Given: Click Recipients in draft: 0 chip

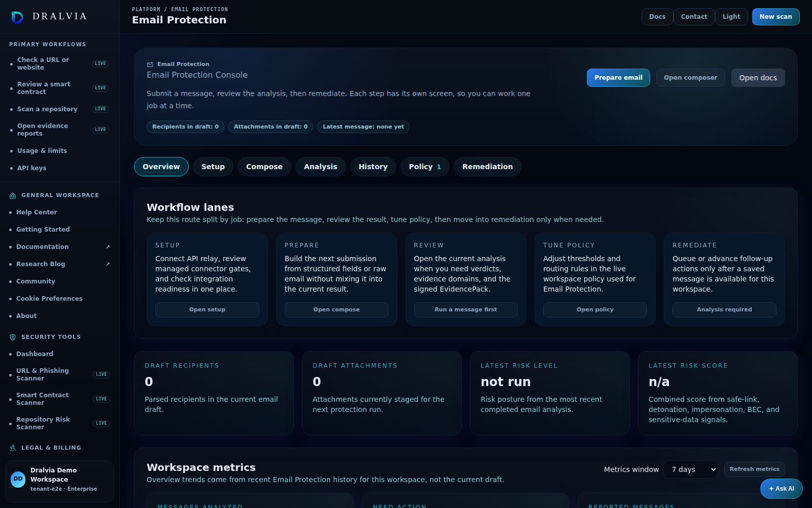Looking at the screenshot, I should (185, 126).
